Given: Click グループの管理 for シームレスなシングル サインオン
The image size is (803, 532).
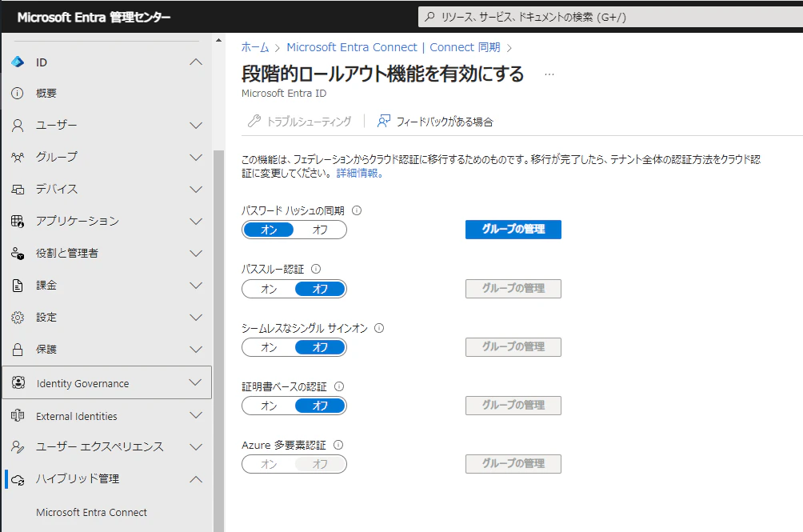Looking at the screenshot, I should click(x=513, y=346).
